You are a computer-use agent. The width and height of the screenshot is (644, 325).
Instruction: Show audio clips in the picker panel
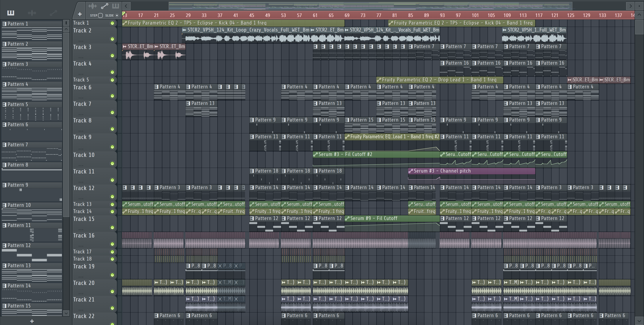point(32,13)
